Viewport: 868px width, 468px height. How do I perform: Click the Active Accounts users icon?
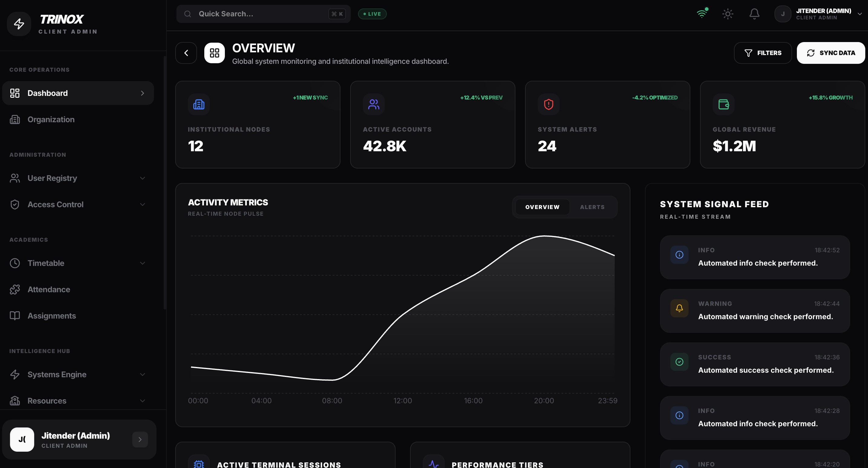(374, 104)
